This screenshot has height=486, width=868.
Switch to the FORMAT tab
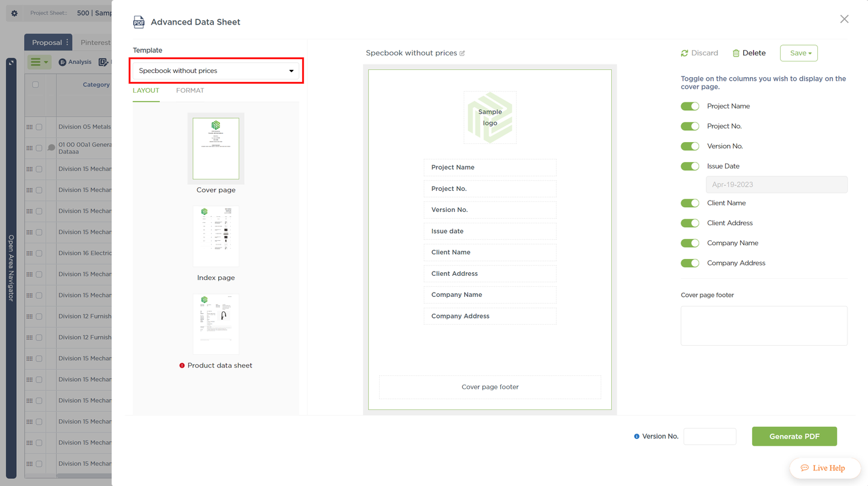190,90
